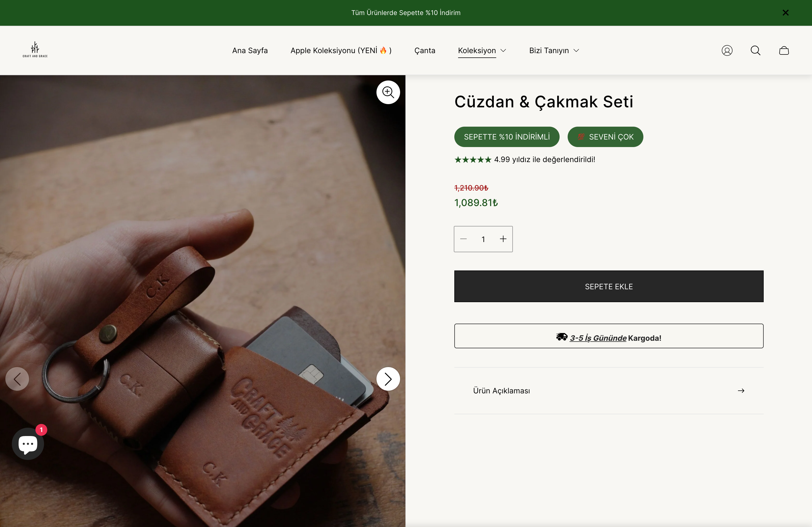Zoom into the product image
Viewport: 812px width, 527px height.
click(388, 92)
